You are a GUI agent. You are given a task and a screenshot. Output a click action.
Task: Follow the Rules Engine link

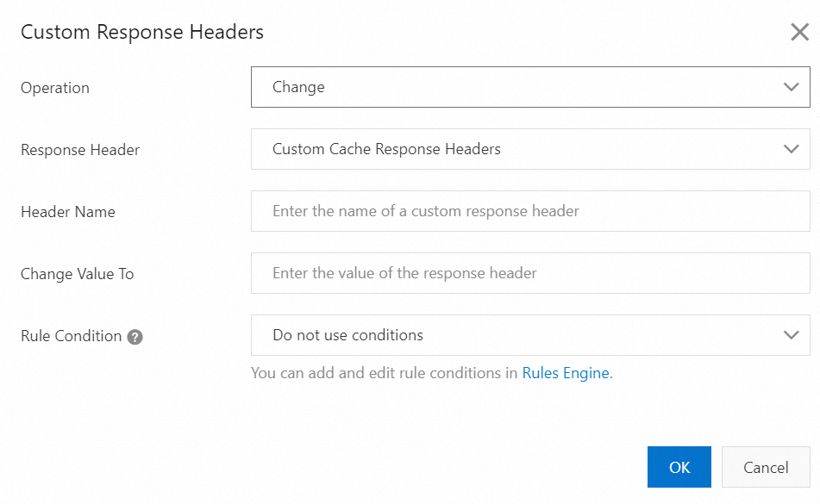pos(566,374)
